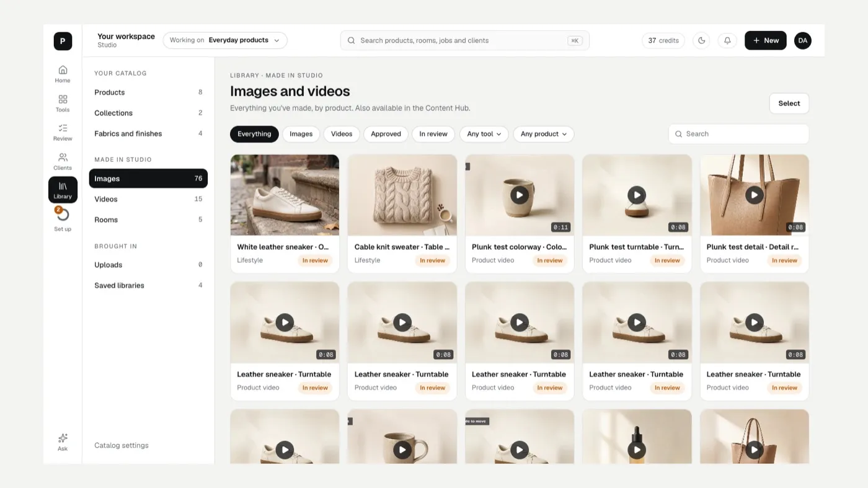The height and width of the screenshot is (488, 868).
Task: Show only Approved items
Action: coord(386,134)
